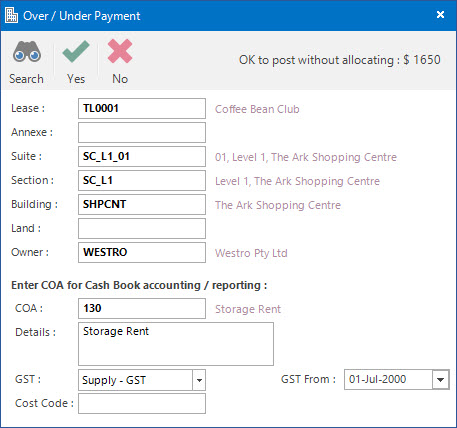
Task: Click the empty Land input field
Action: point(142,228)
